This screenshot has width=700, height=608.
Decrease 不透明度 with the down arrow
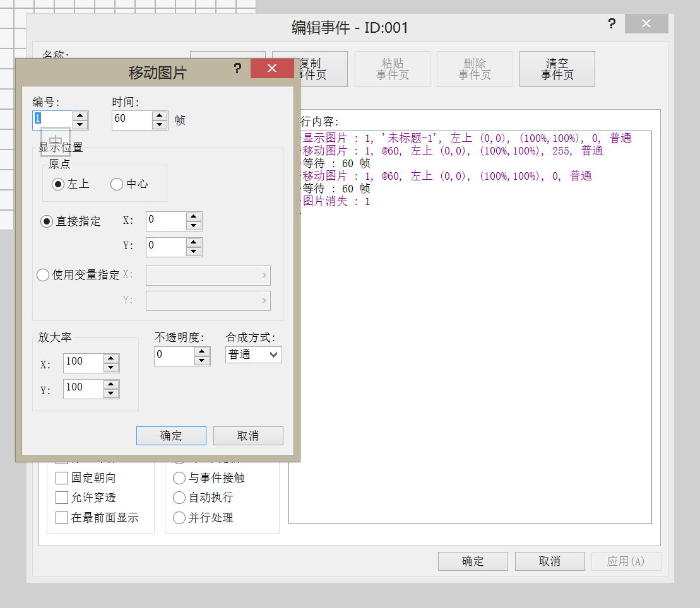pos(202,360)
